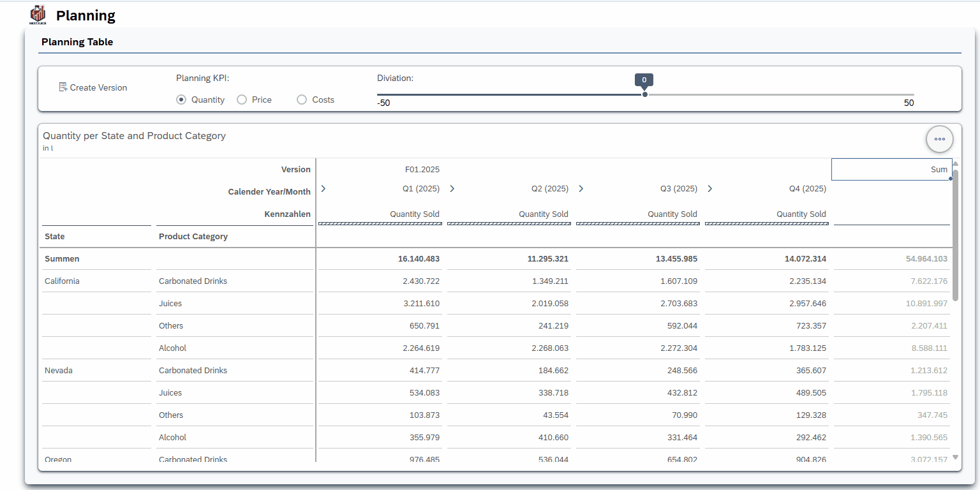Select the Summen row label
The width and height of the screenshot is (980, 490).
[62, 259]
